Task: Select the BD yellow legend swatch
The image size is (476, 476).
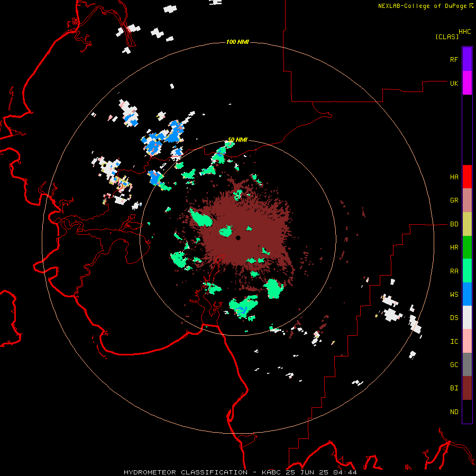Action: tap(467, 224)
